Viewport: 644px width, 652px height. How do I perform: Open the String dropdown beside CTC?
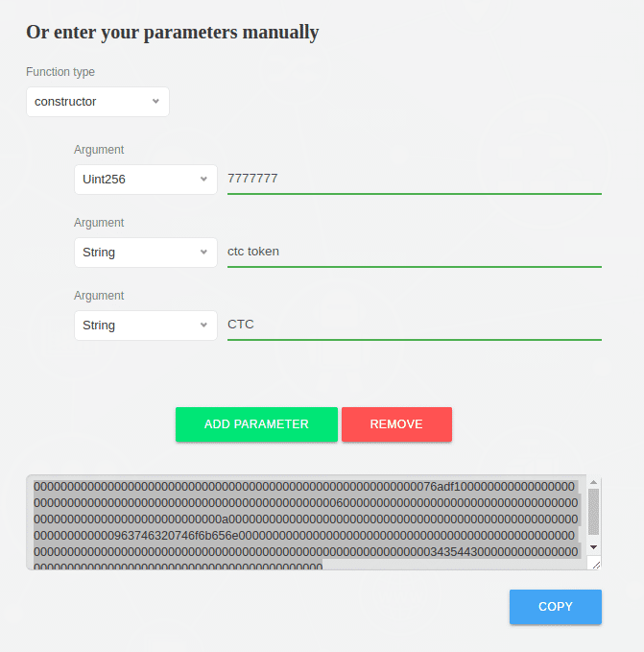tap(146, 326)
